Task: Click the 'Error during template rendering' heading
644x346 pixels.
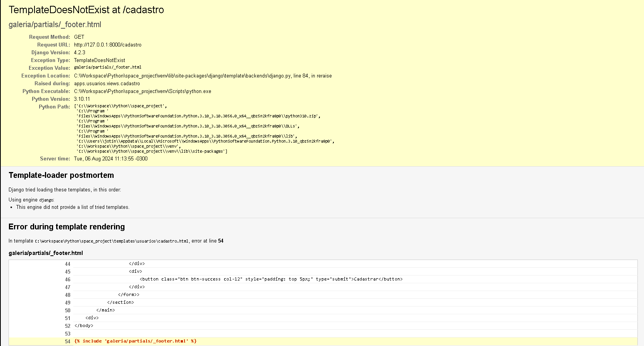Action: (x=67, y=227)
